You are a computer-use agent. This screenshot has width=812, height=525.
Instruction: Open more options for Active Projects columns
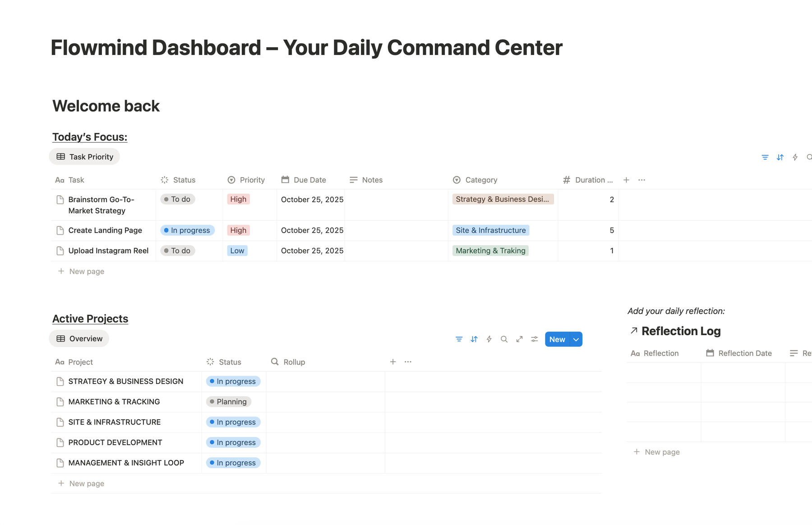pos(408,362)
